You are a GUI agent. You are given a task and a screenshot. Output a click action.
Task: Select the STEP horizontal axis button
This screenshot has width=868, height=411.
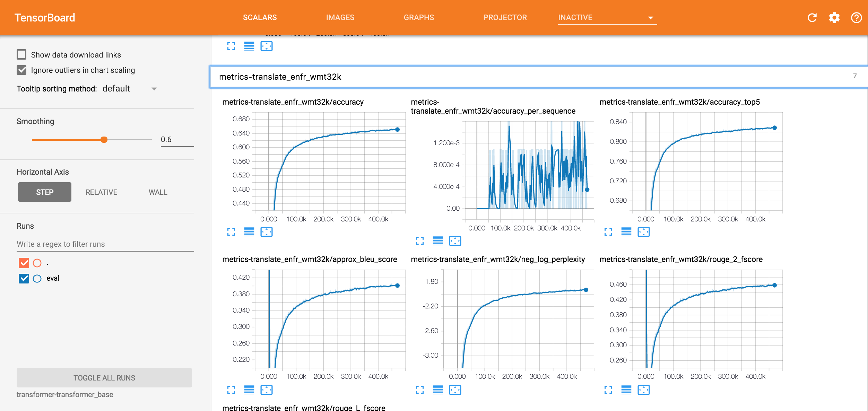(45, 192)
